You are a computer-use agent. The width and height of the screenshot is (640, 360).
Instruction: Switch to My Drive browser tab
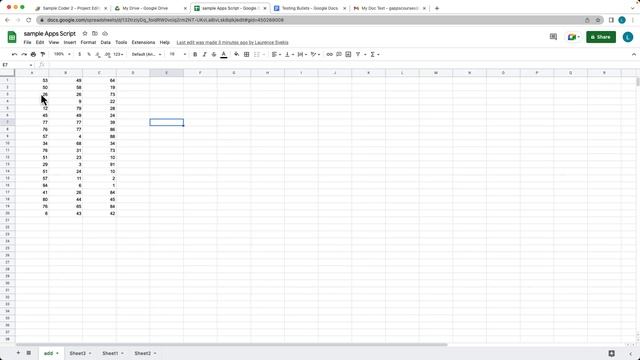coord(151,8)
